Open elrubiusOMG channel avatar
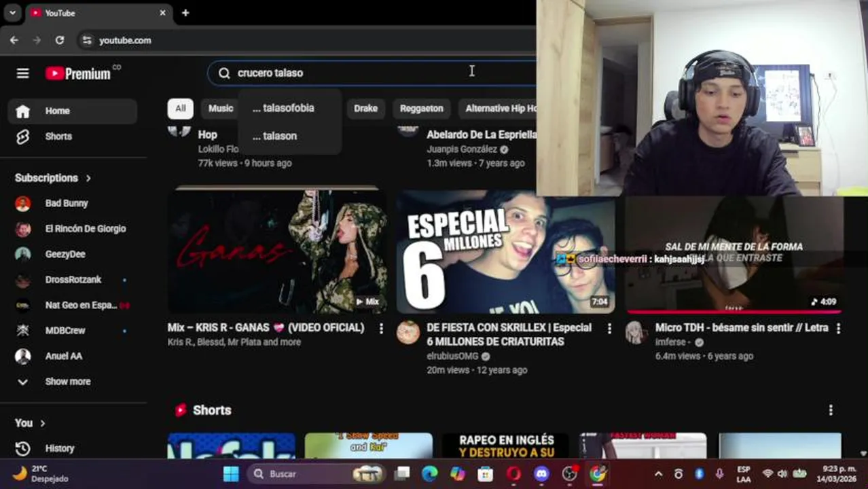The width and height of the screenshot is (868, 489). pos(408,333)
